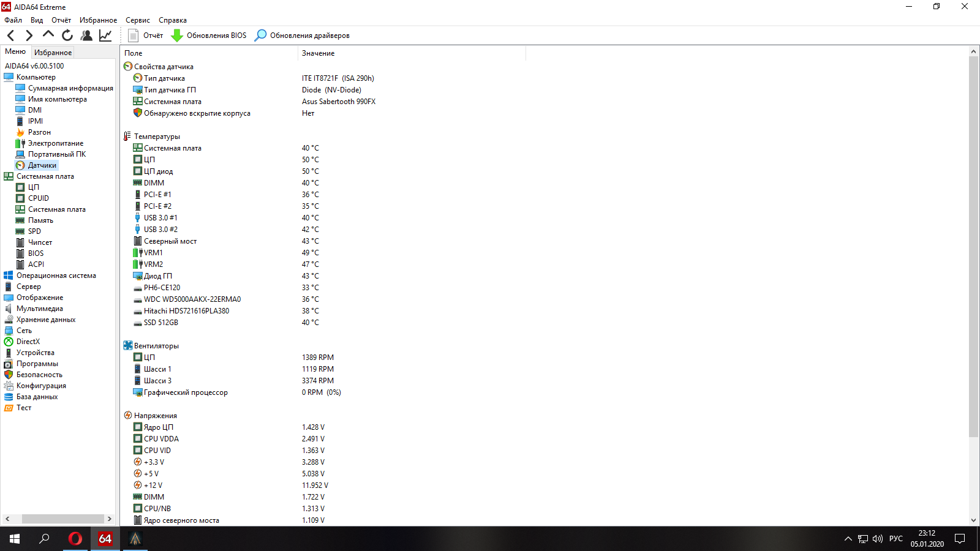Switch to the Избранное tab in sidebar
980x551 pixels.
53,53
